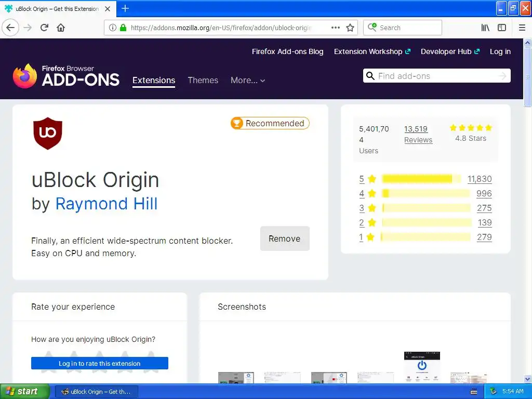The width and height of the screenshot is (532, 399).
Task: Click the 4-star rating bar
Action: point(426,193)
